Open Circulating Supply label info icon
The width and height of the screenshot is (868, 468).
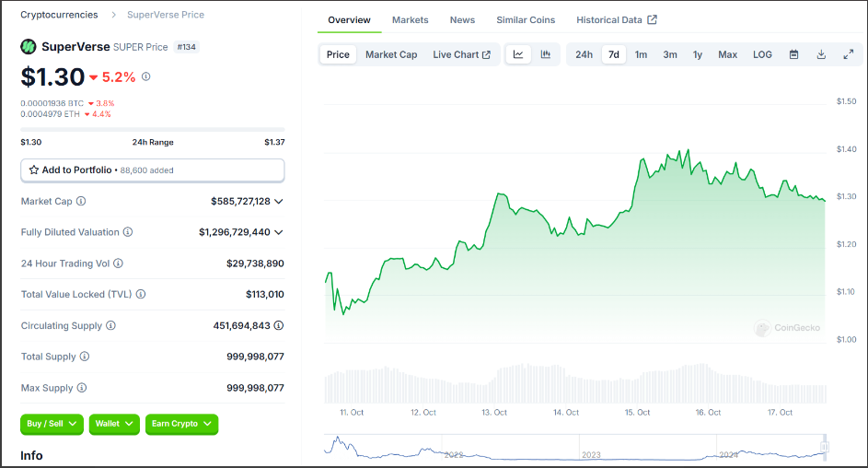click(x=110, y=325)
